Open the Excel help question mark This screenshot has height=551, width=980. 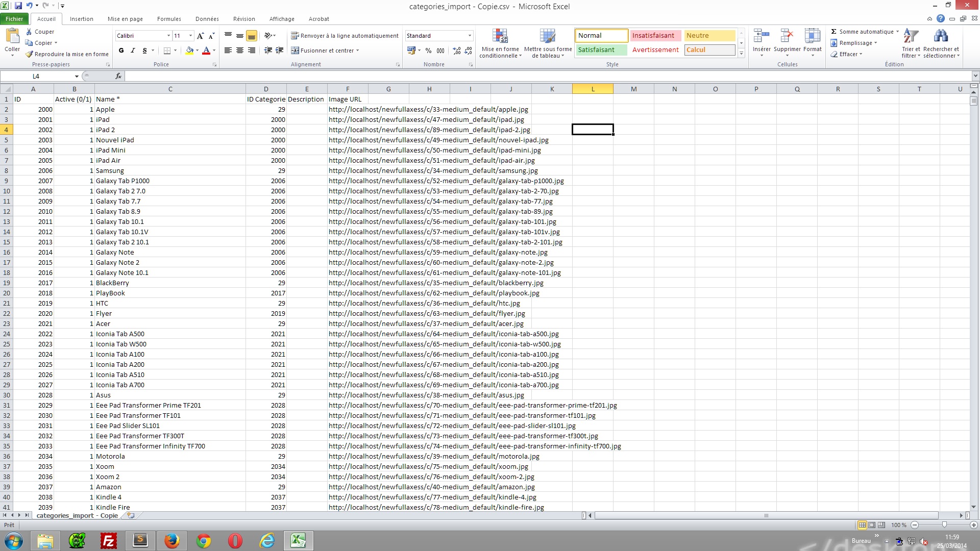941,18
